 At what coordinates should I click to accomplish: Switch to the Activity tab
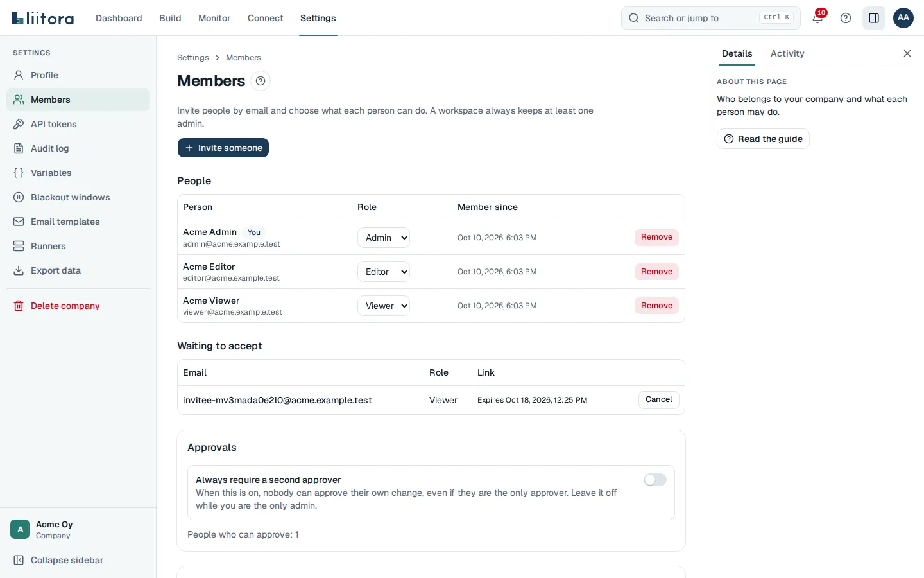787,53
